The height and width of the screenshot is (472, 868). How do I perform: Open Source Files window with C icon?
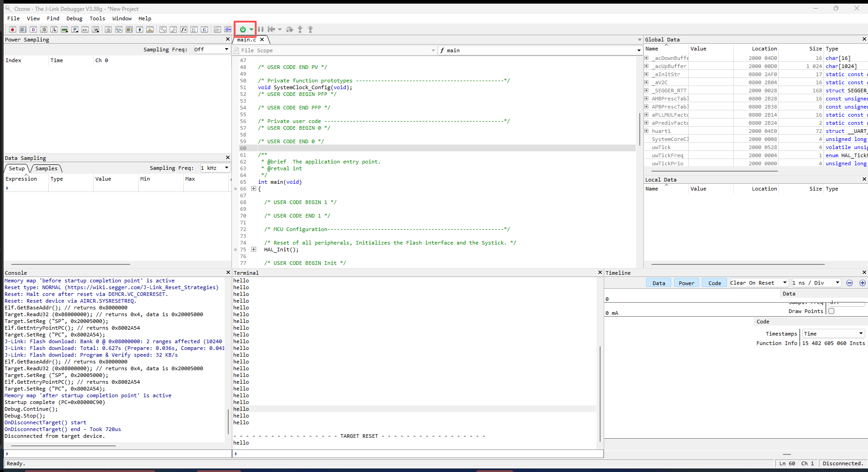(x=204, y=30)
